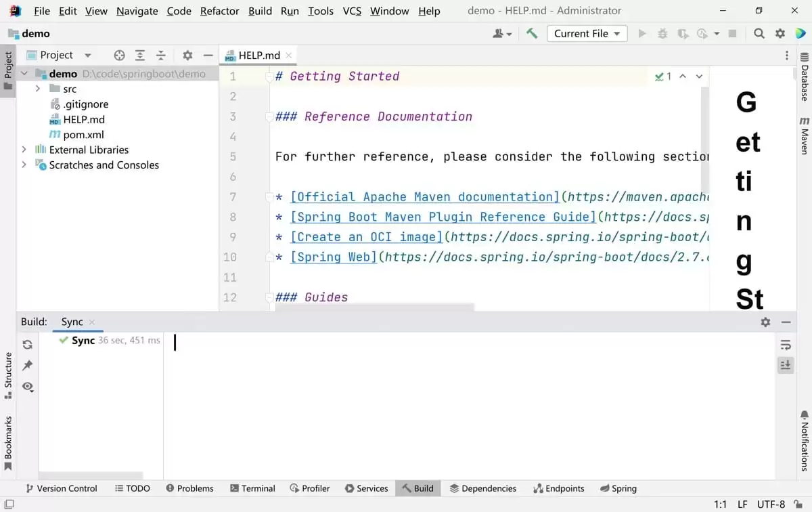Open Search Everywhere magnifier icon

[x=759, y=33]
